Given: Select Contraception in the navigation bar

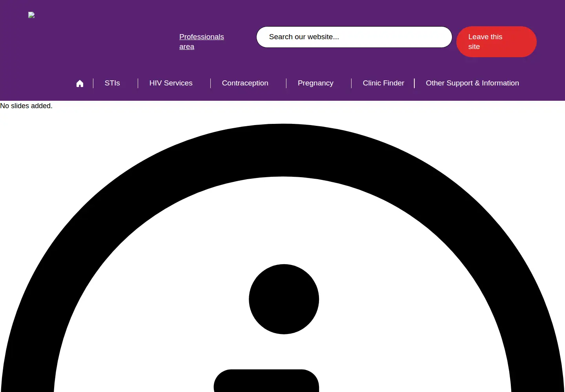Looking at the screenshot, I should click(x=245, y=83).
